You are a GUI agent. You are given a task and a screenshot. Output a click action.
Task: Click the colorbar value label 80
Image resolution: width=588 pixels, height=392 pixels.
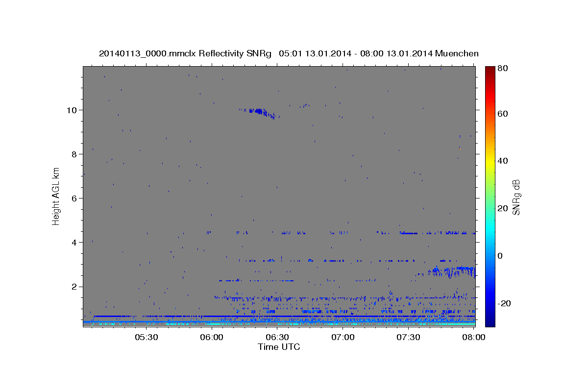coord(503,69)
